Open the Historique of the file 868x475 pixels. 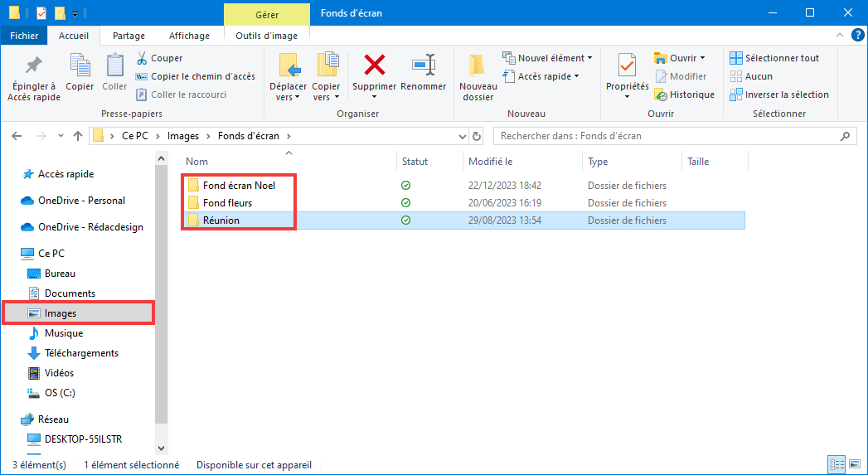point(684,95)
